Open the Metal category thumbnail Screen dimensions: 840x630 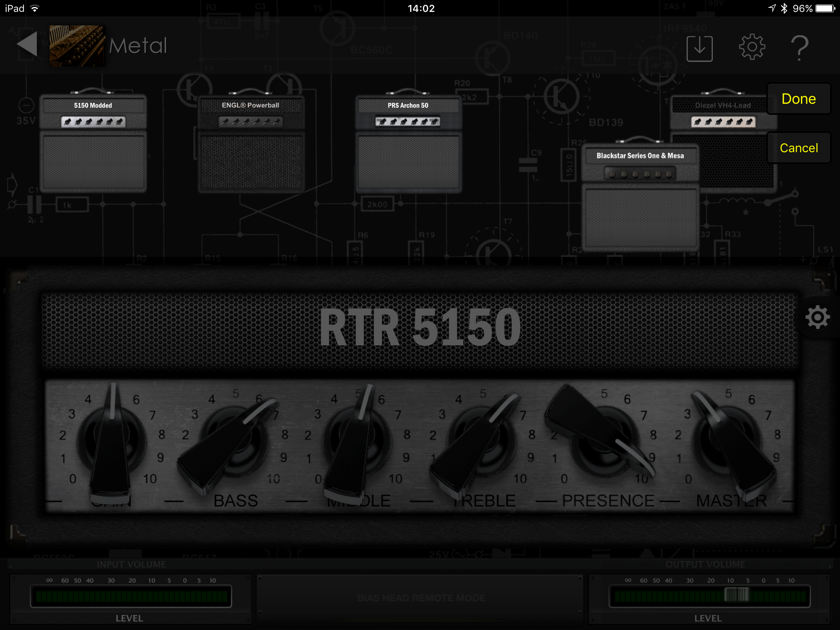[77, 46]
